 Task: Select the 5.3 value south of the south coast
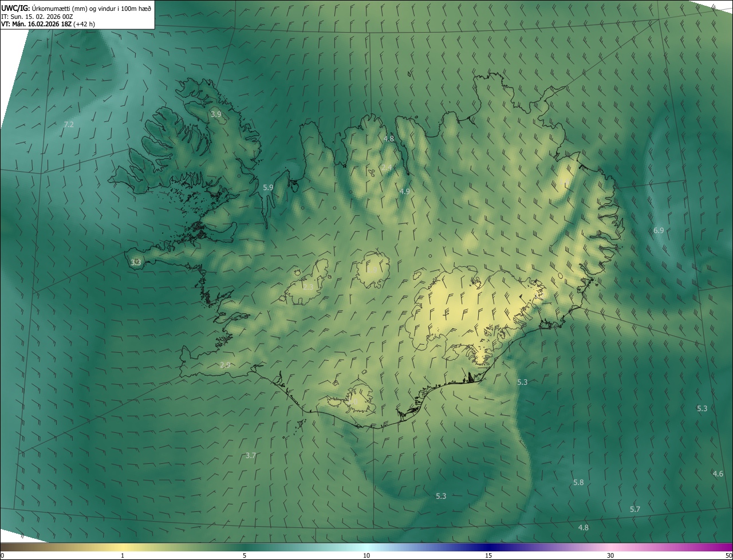point(441,496)
